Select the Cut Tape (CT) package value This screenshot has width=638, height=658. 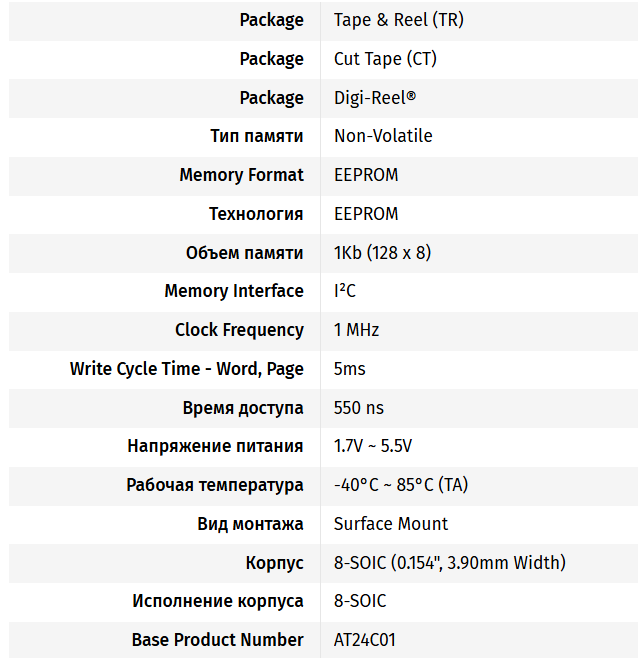point(385,59)
